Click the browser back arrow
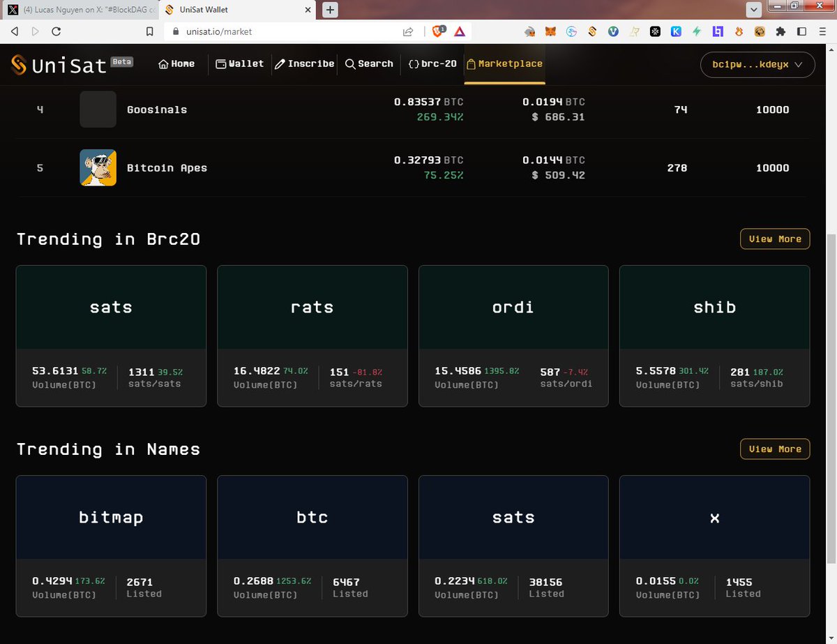837x644 pixels. click(x=15, y=31)
